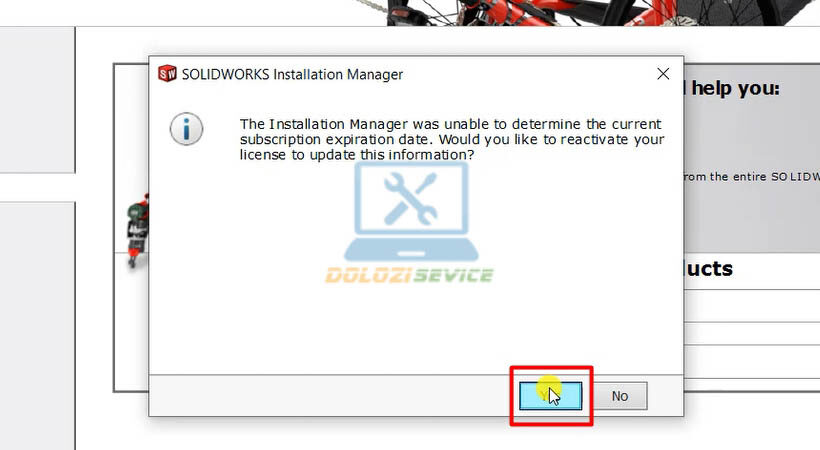The width and height of the screenshot is (820, 450).
Task: Click the upper gray left sidebar panel
Action: (38, 100)
